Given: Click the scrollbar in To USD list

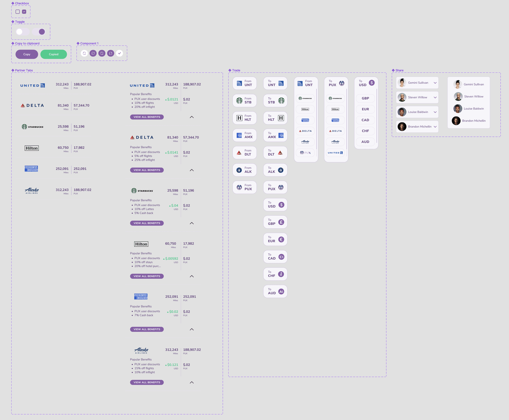Looking at the screenshot, I should [x=377, y=116].
